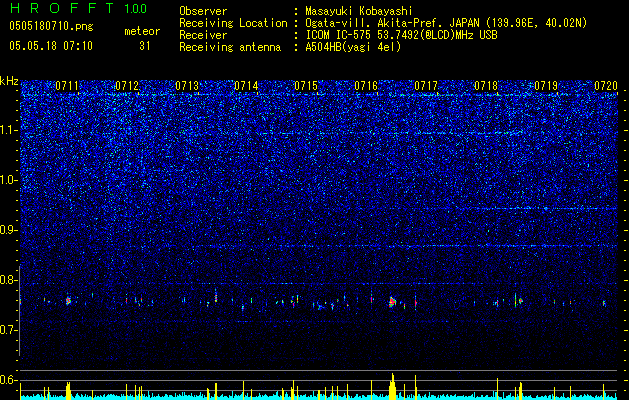
Task: Click time marker 0712
Action: 127,86
